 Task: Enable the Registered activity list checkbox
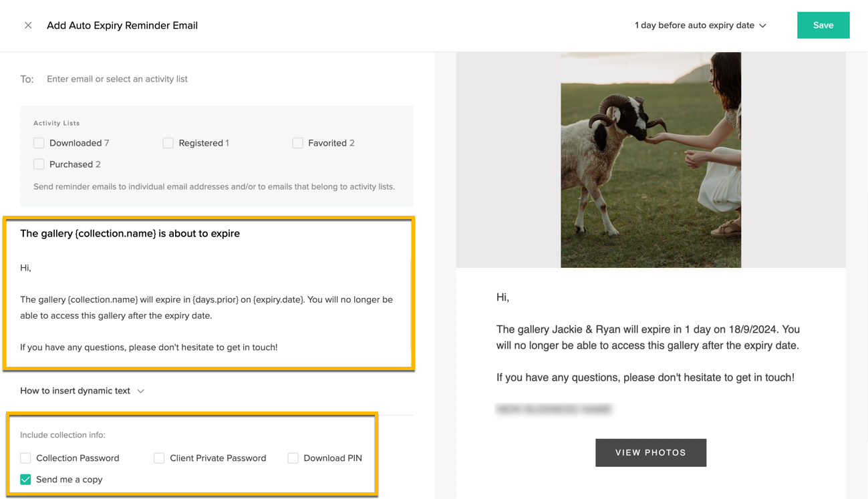pyautogui.click(x=168, y=142)
